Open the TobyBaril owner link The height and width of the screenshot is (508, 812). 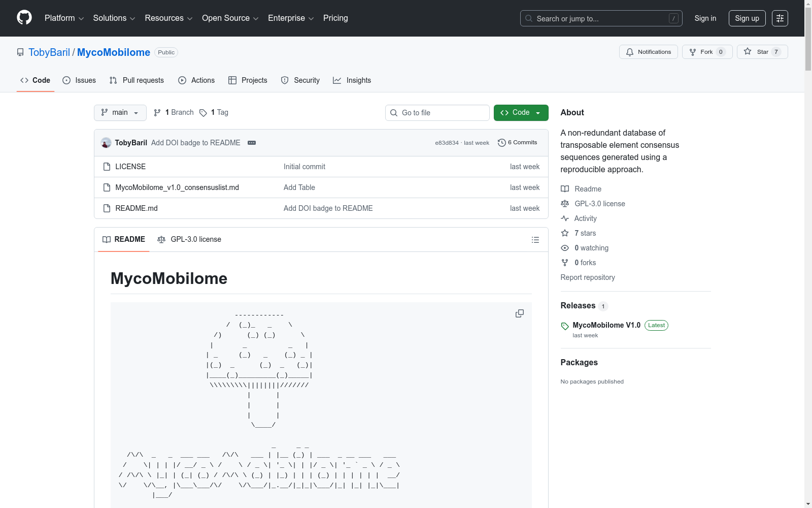tap(49, 52)
